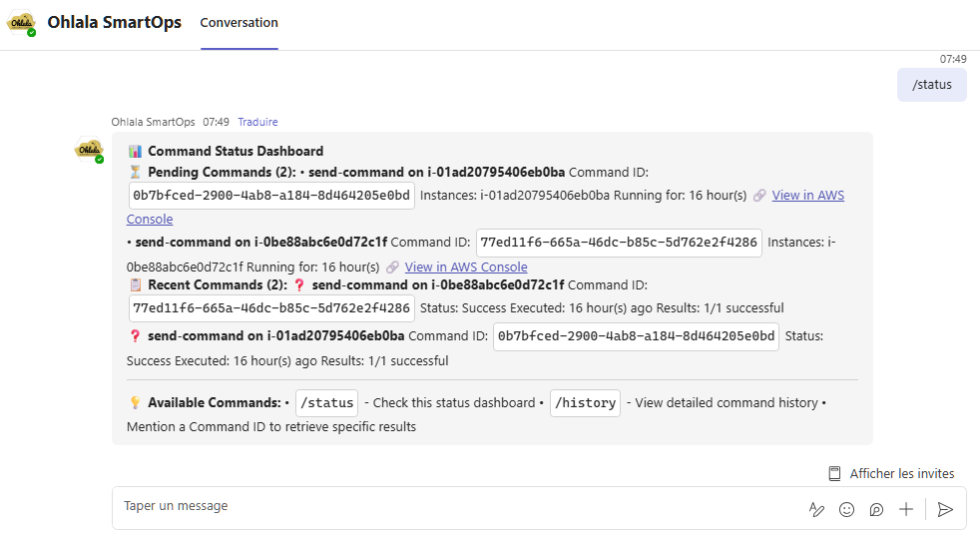This screenshot has width=980, height=536.
Task: Select the /status sent message bubble
Action: 931,85
